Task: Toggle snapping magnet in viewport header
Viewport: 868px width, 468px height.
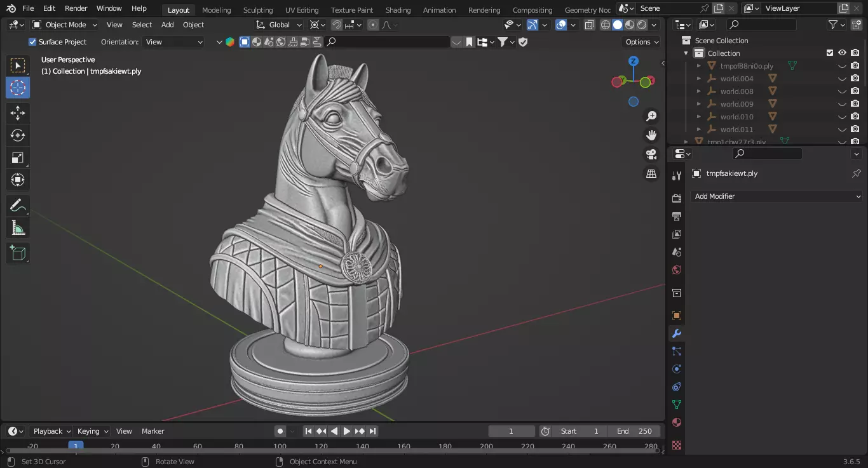Action: (x=336, y=25)
